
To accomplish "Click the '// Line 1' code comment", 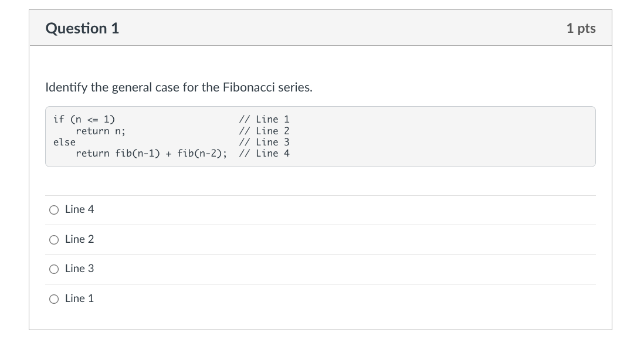I will (x=264, y=120).
